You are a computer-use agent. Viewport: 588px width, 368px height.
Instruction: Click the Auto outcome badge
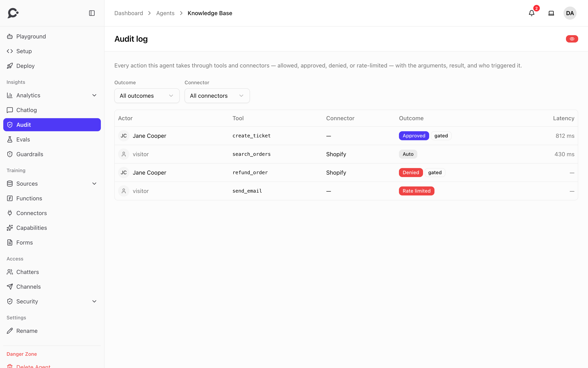(408, 154)
